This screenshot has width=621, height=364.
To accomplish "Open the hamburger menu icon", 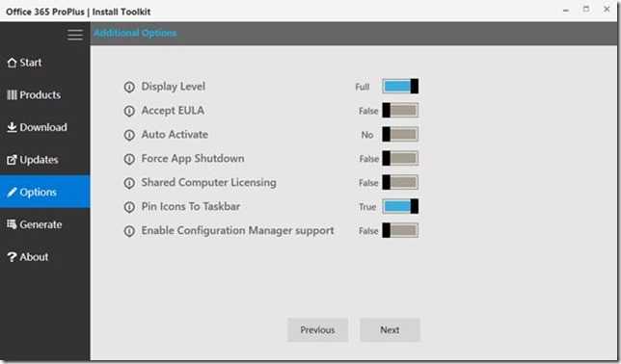I will coord(75,35).
